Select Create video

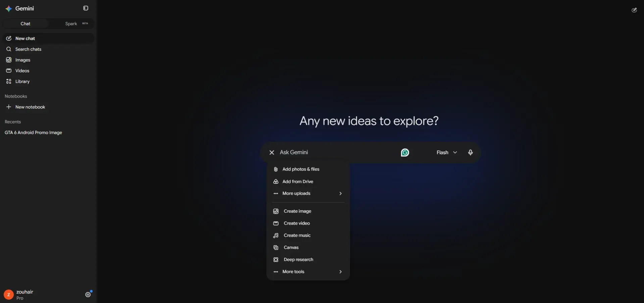click(308, 223)
